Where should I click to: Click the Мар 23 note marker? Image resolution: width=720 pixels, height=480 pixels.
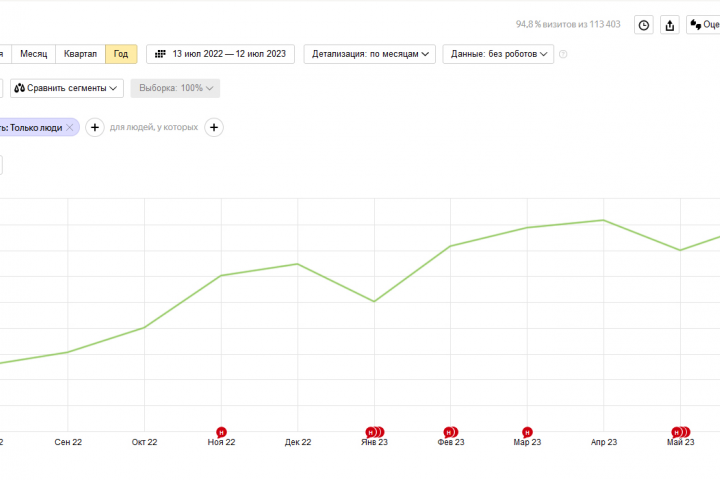(527, 432)
